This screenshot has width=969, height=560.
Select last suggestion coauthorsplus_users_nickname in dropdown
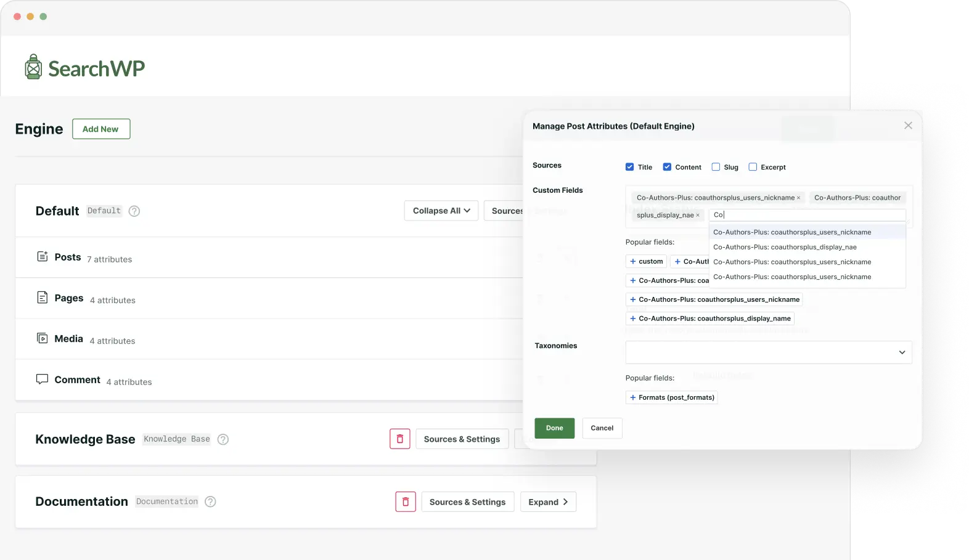[x=808, y=277]
